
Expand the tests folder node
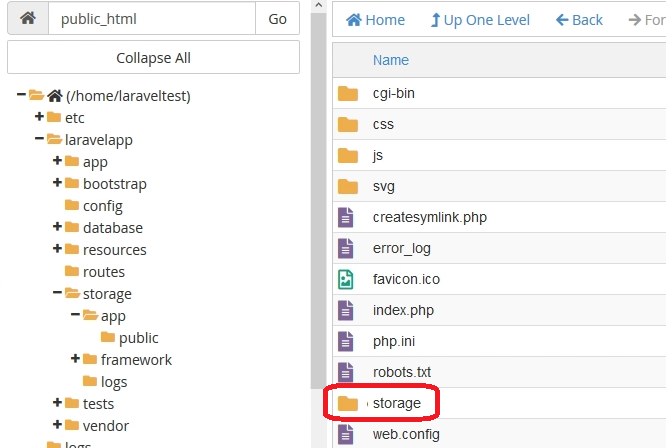point(57,402)
